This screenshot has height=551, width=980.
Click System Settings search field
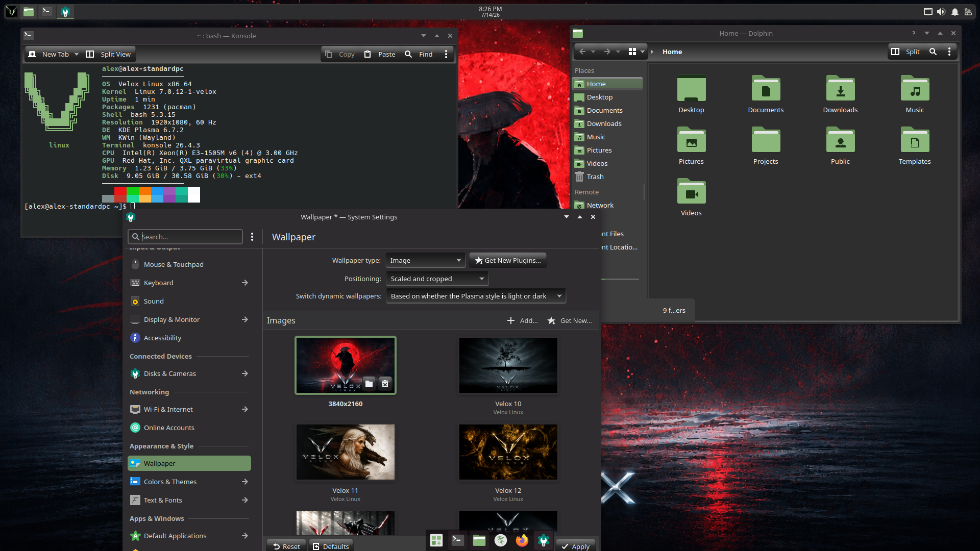185,237
